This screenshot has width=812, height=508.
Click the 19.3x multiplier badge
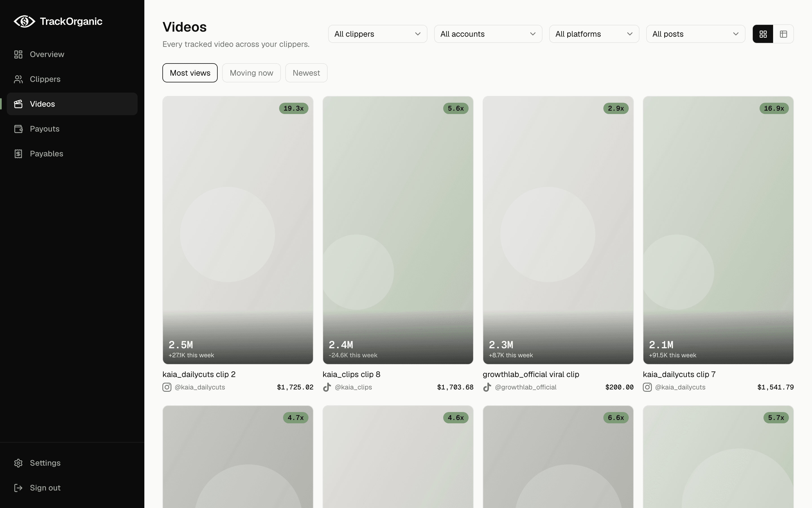click(x=294, y=109)
